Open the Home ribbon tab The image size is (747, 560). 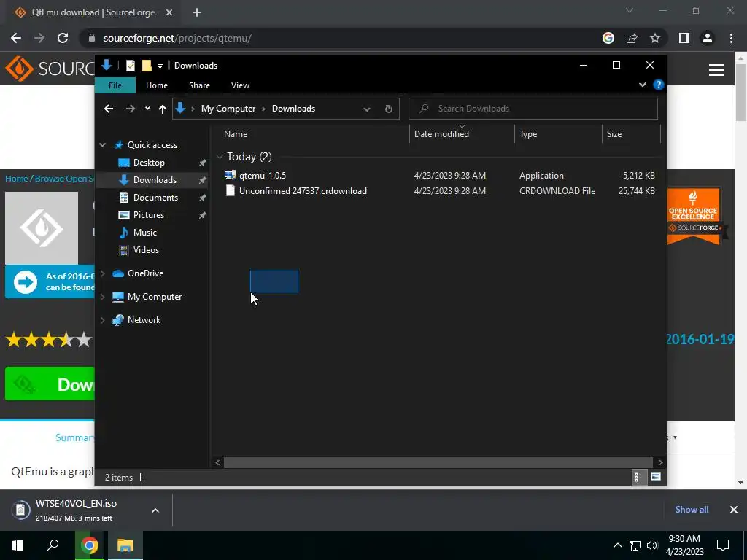[x=157, y=85]
